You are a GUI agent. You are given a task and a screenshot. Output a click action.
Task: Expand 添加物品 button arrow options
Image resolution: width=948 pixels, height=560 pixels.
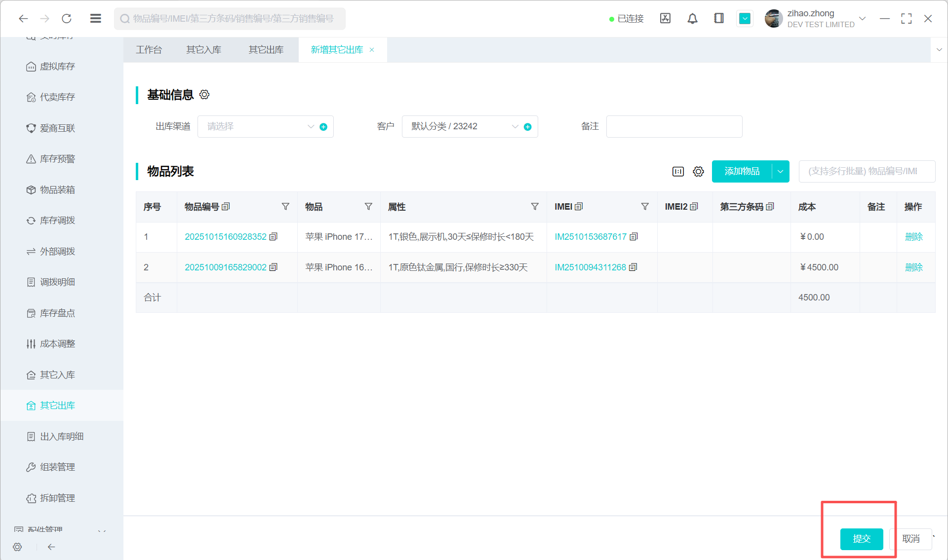pyautogui.click(x=780, y=172)
